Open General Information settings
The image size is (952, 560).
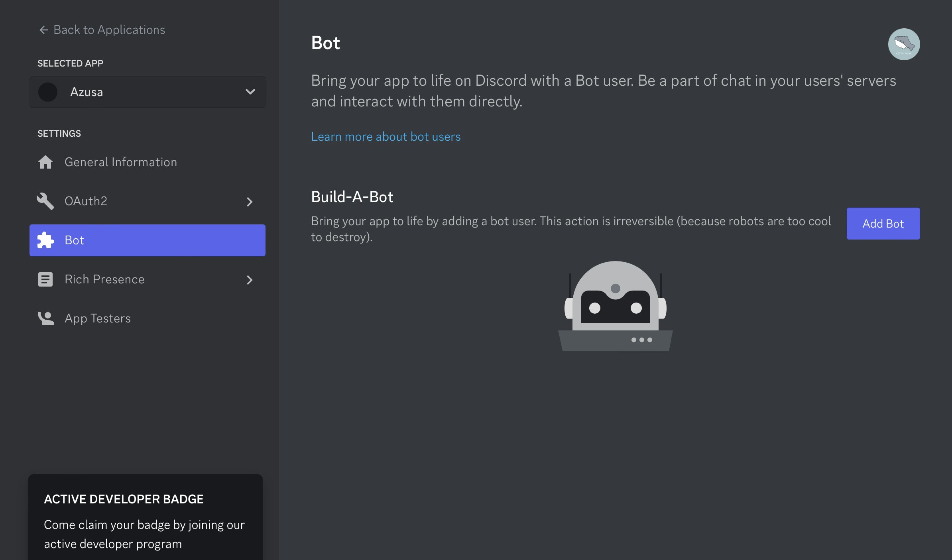120,162
